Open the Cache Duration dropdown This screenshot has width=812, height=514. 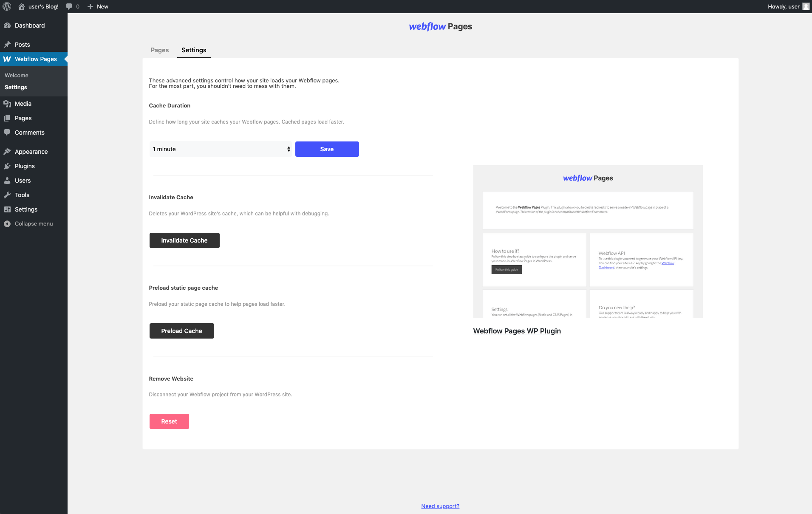[221, 149]
